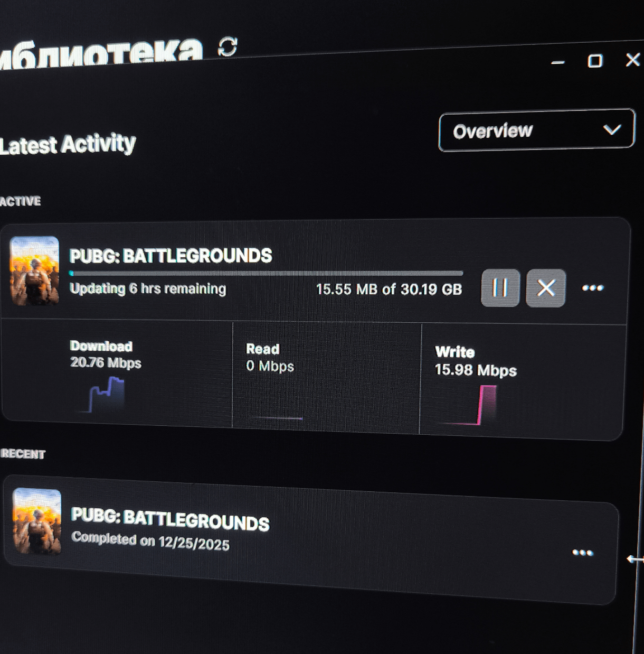Cancel the PUBG update with the X button
Viewport: 644px width, 654px height.
(x=546, y=288)
